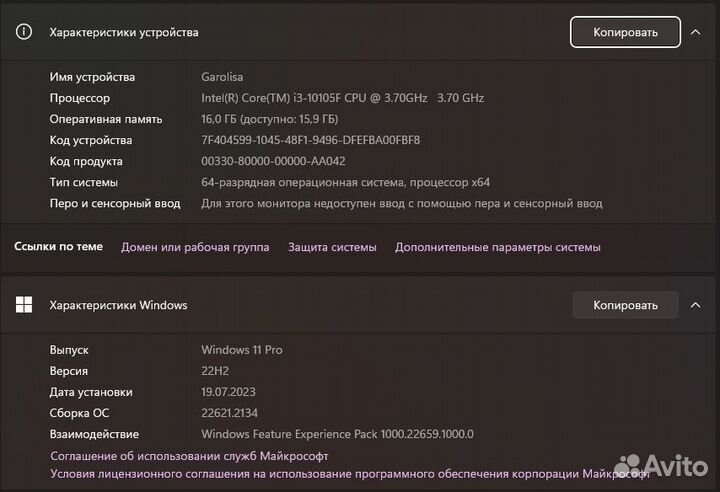Click the Характеристики Windows header title
Screen dimensions: 720x492
pyautogui.click(x=118, y=305)
